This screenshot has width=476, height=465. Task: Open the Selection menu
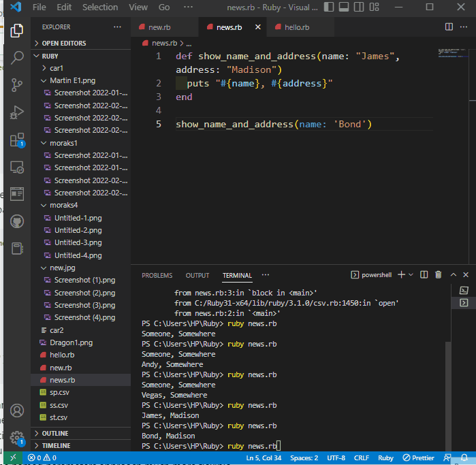click(100, 7)
